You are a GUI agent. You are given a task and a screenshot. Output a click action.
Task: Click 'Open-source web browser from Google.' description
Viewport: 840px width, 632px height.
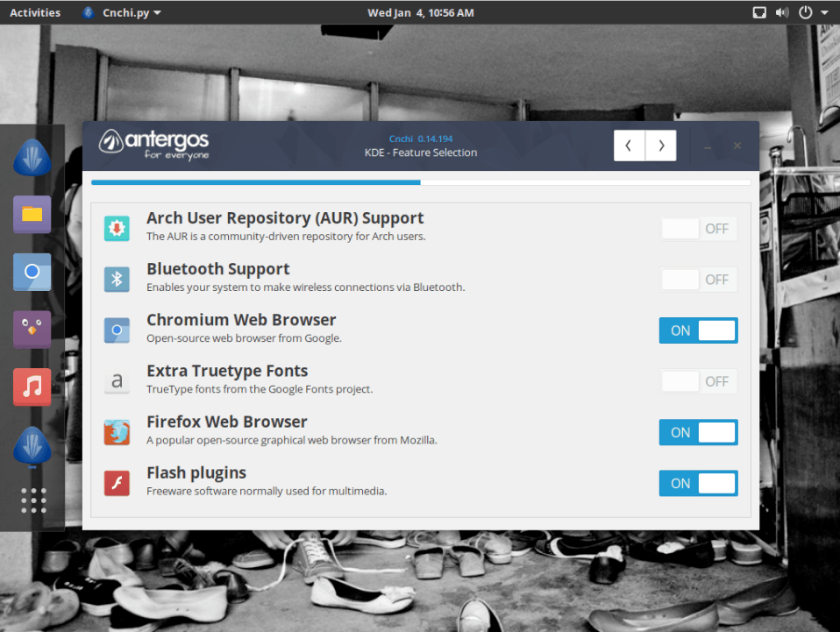245,338
